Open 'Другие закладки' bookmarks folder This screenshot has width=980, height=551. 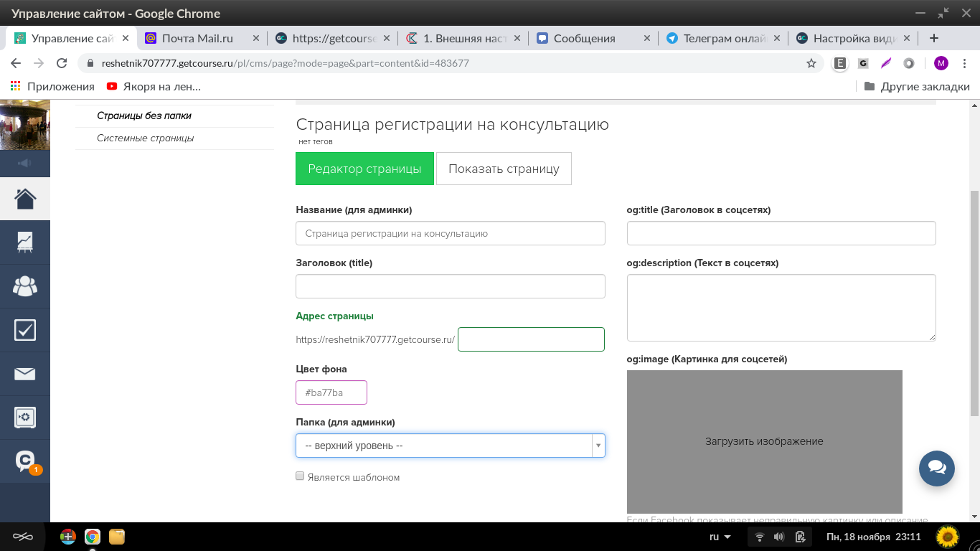click(x=917, y=86)
